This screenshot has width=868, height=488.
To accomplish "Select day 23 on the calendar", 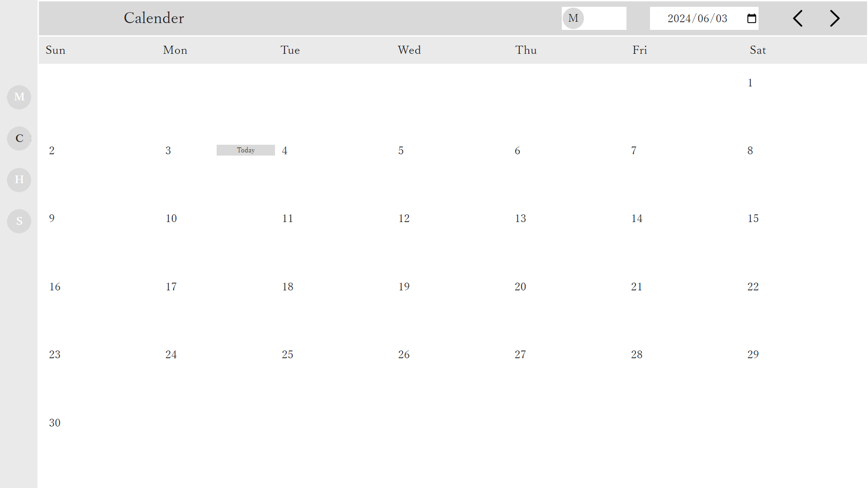I will (55, 355).
